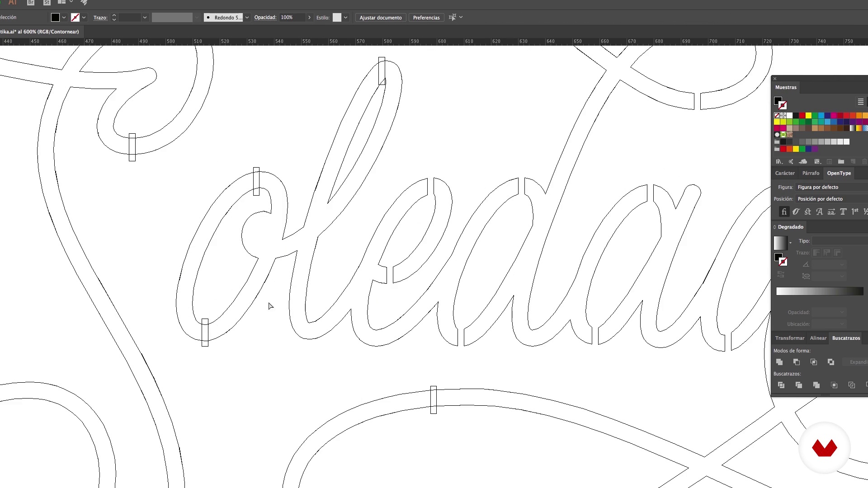Click the Opacidad value field

tap(292, 18)
